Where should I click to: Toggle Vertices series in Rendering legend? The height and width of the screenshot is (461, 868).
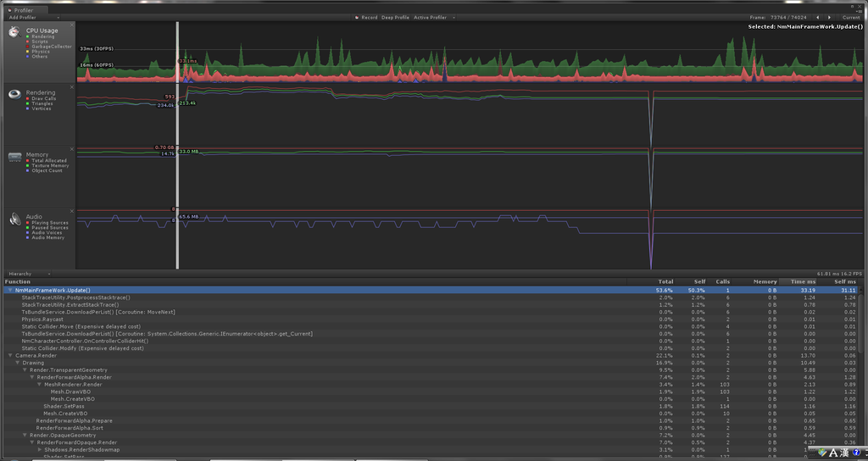(x=38, y=108)
